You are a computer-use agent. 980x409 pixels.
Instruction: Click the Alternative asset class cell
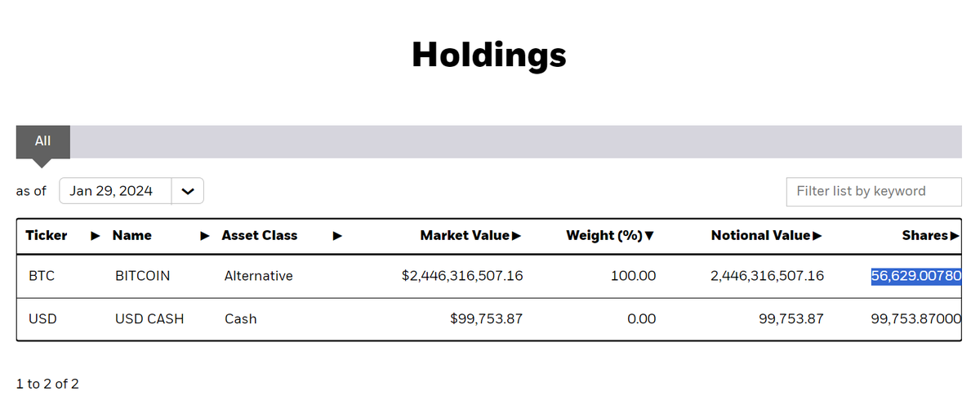click(x=258, y=276)
